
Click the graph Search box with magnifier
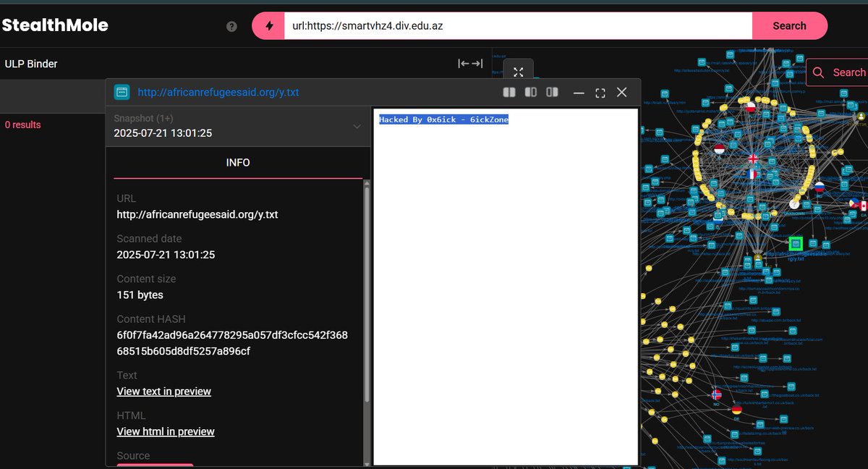coord(838,72)
